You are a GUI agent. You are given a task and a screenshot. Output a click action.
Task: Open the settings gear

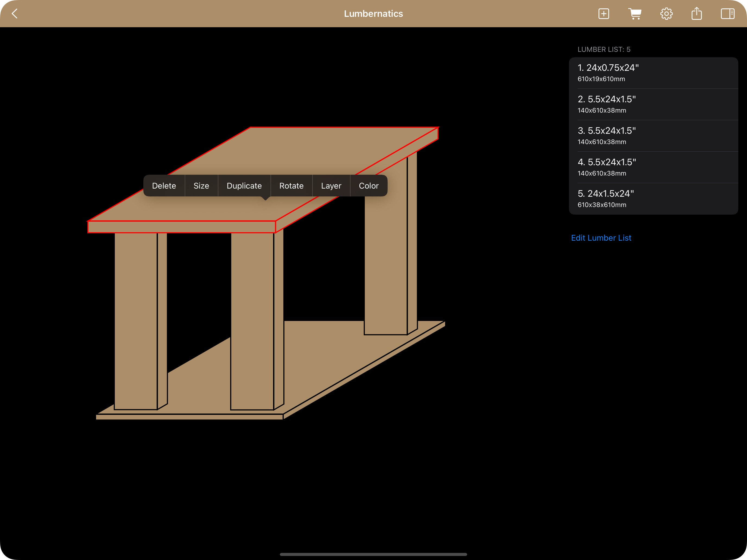point(666,14)
